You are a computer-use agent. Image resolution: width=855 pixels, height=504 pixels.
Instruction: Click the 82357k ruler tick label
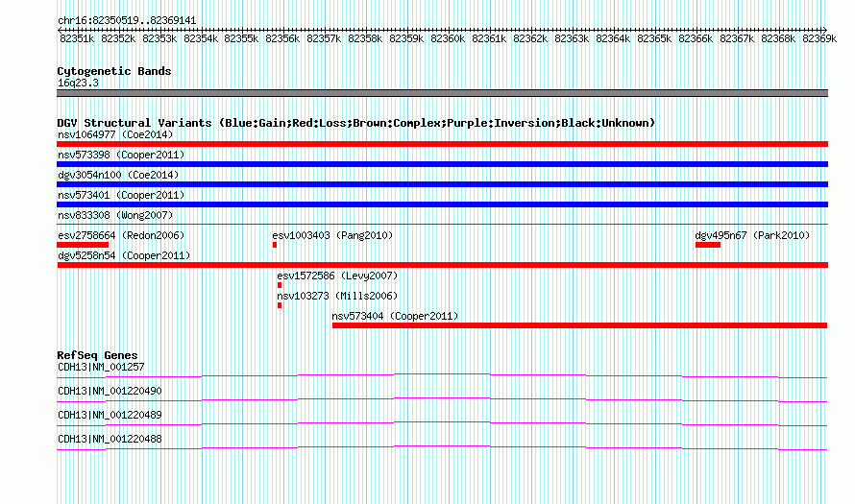point(324,38)
